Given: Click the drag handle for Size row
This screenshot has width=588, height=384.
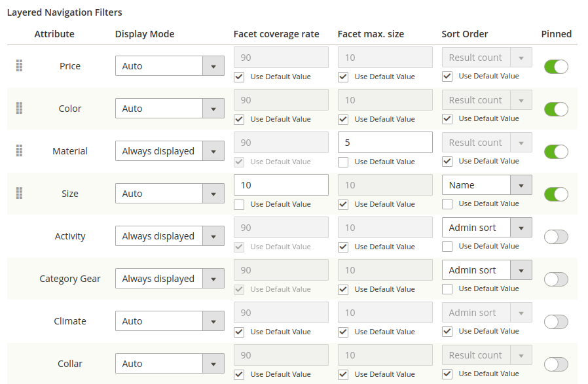Looking at the screenshot, I should point(19,193).
